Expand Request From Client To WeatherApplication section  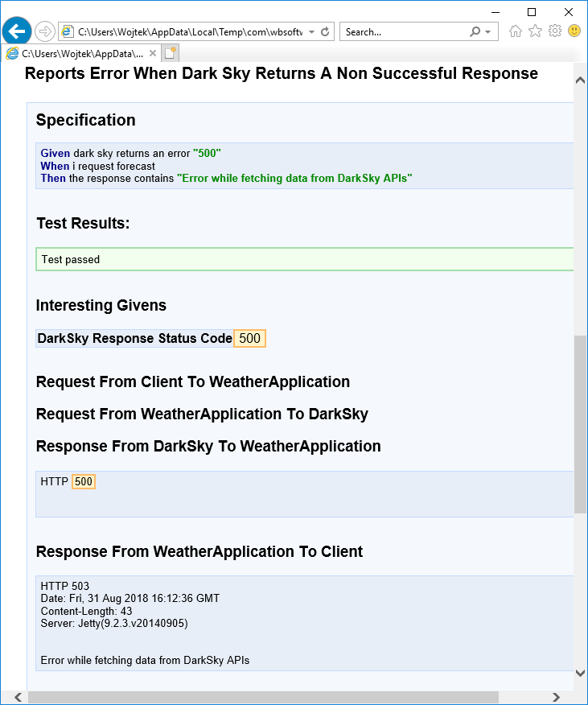(x=193, y=381)
